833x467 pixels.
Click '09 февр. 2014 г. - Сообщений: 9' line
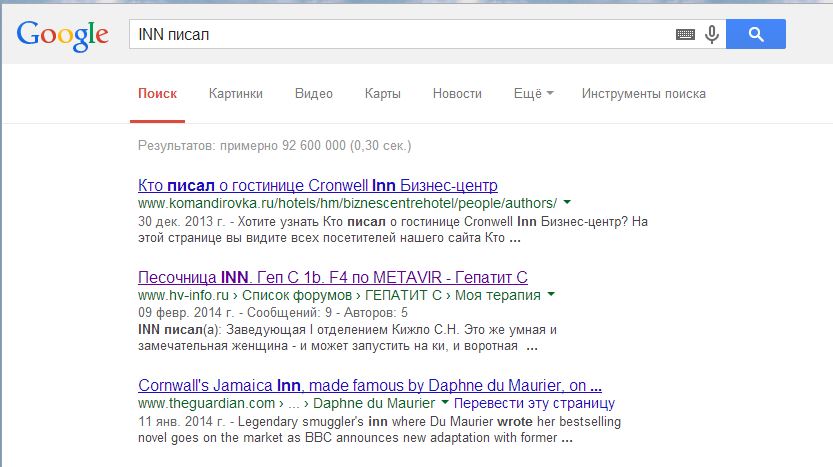273,312
